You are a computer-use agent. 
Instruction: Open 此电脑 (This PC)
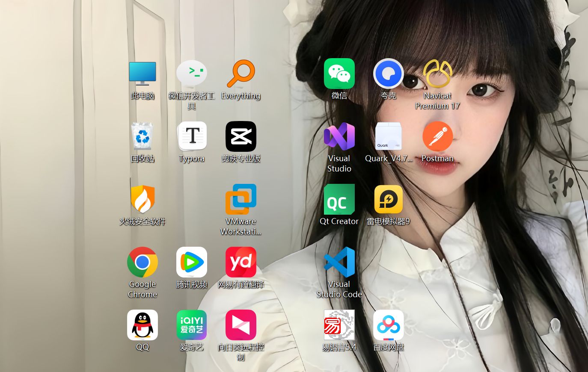(143, 73)
